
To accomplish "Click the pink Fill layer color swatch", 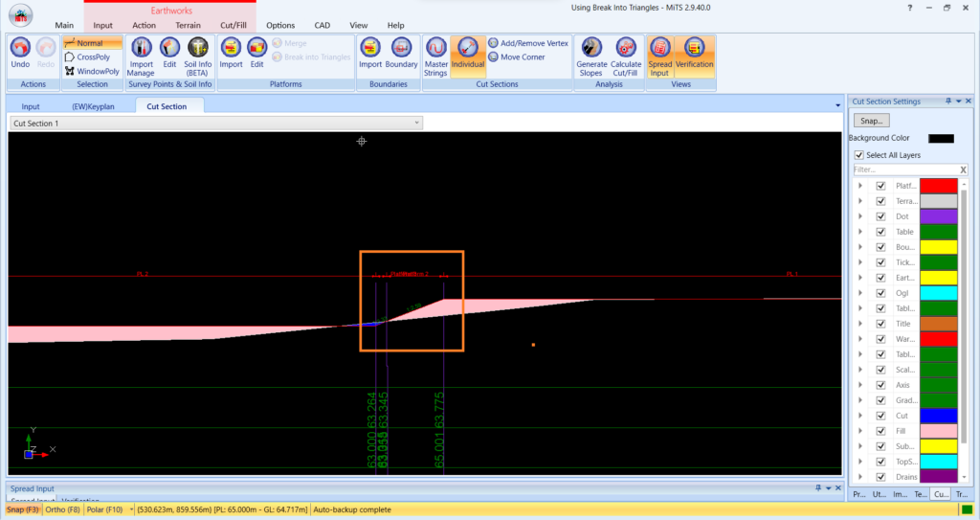I will [x=938, y=431].
